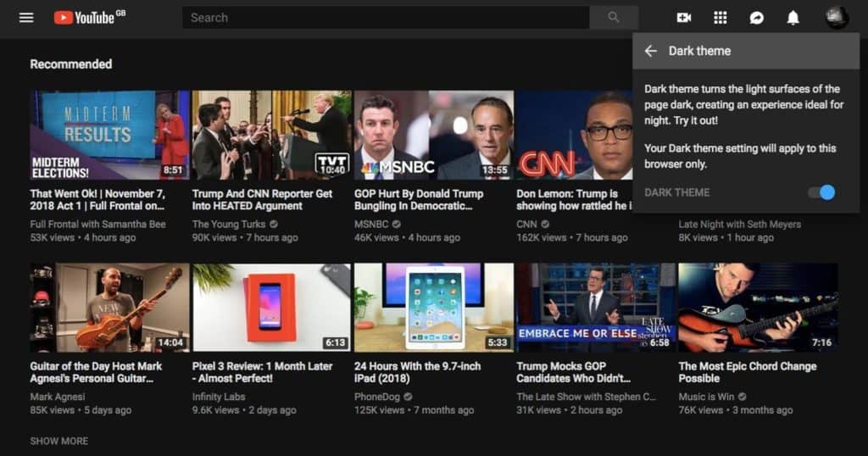Click the '31K views • 2 hours ago' text

tap(570, 410)
